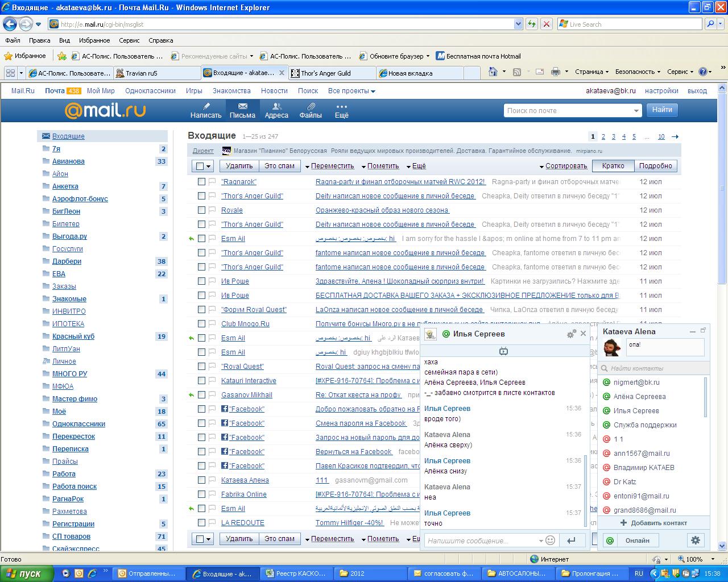728x582 pixels.
Task: Switch to the Новая вкладка tab
Action: point(420,73)
